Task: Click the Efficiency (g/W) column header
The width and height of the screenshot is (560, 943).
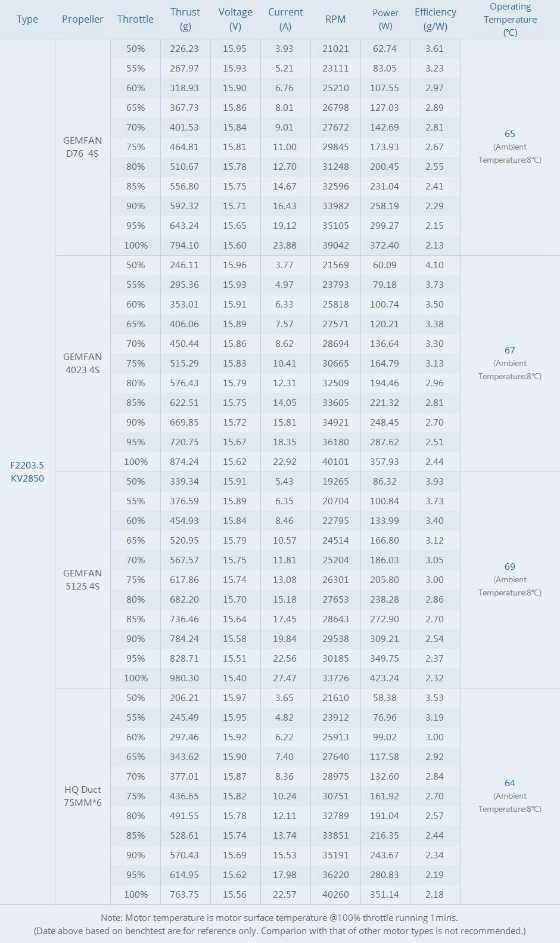Action: tap(435, 19)
